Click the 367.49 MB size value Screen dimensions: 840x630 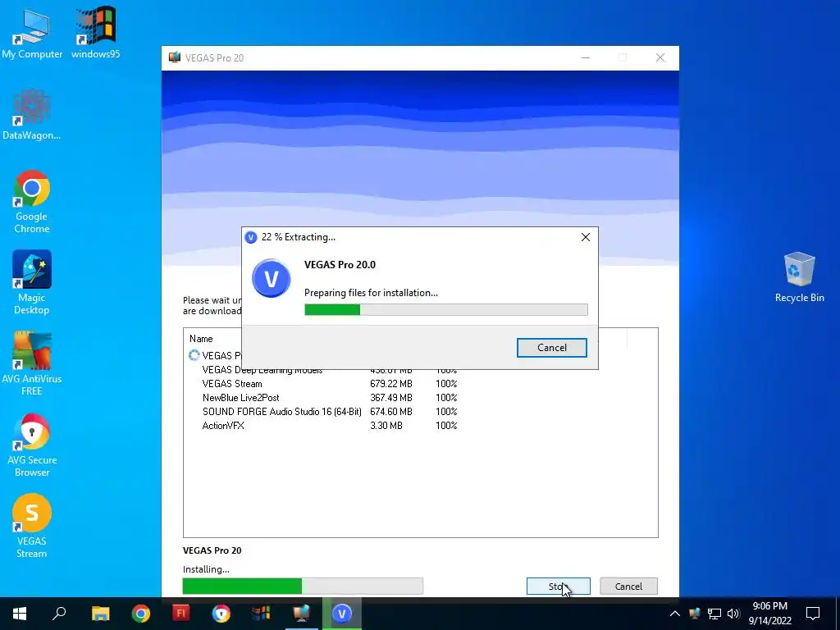pos(391,398)
